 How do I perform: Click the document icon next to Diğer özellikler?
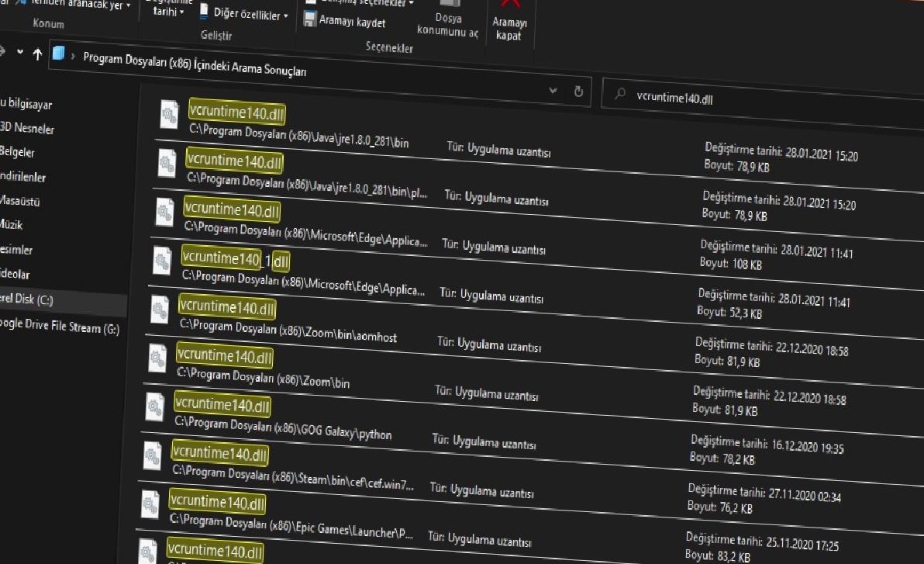(x=204, y=11)
